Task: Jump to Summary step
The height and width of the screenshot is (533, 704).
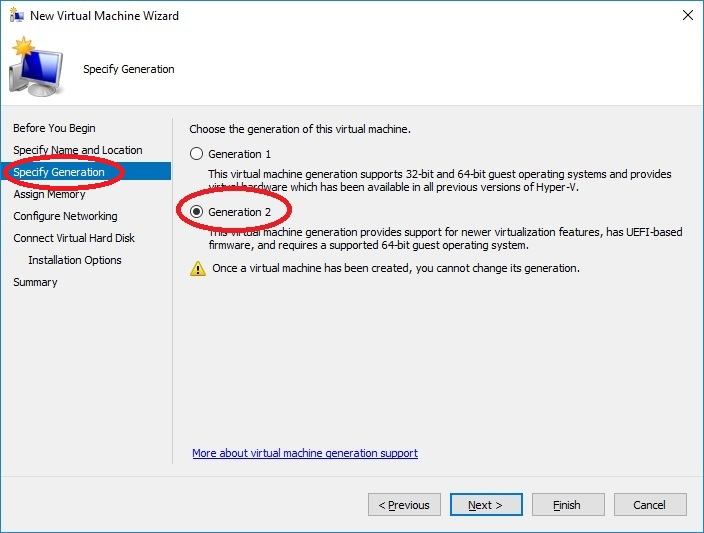Action: [35, 282]
